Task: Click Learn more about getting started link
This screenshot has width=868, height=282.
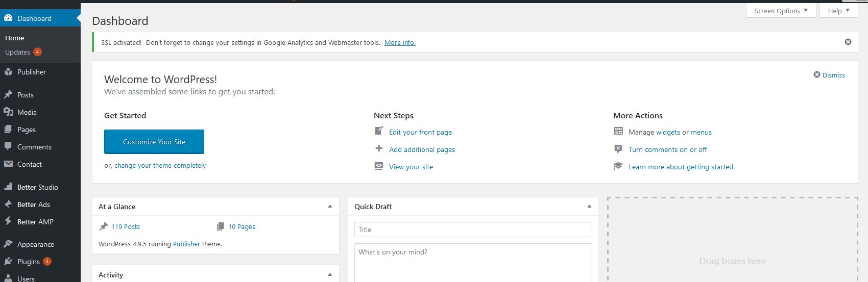Action: (x=681, y=167)
